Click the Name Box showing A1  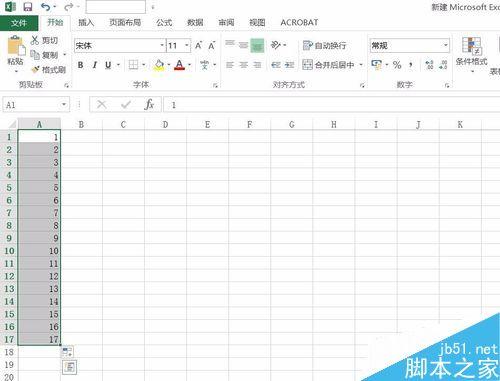(32, 105)
